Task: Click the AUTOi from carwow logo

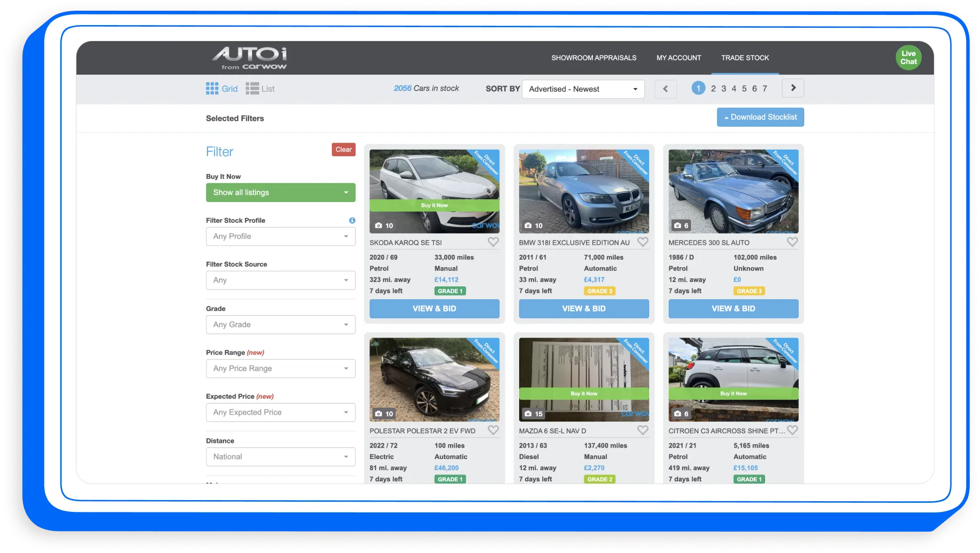Action: click(249, 58)
